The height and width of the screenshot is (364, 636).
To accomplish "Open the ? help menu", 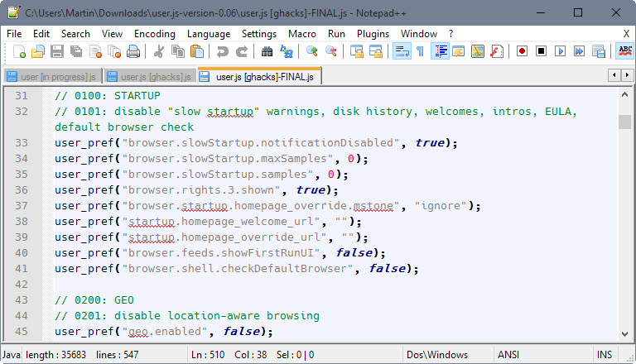I will tap(450, 34).
